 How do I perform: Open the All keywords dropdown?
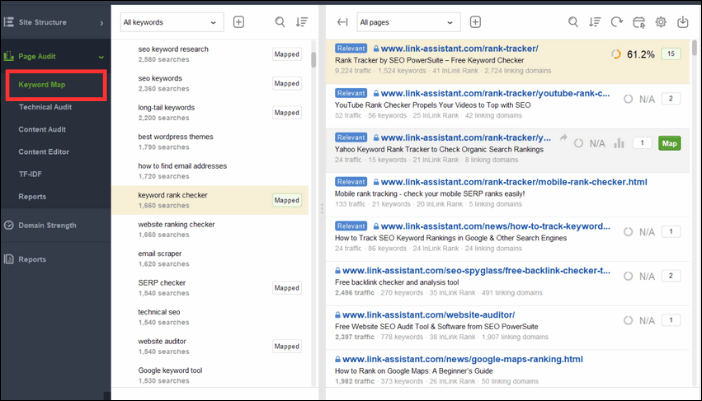[172, 22]
